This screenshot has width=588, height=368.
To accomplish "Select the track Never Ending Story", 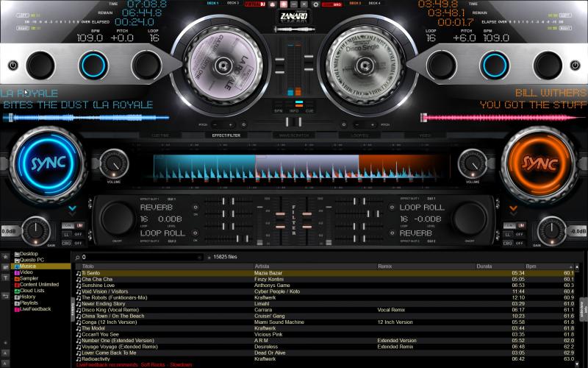I will (x=326, y=304).
